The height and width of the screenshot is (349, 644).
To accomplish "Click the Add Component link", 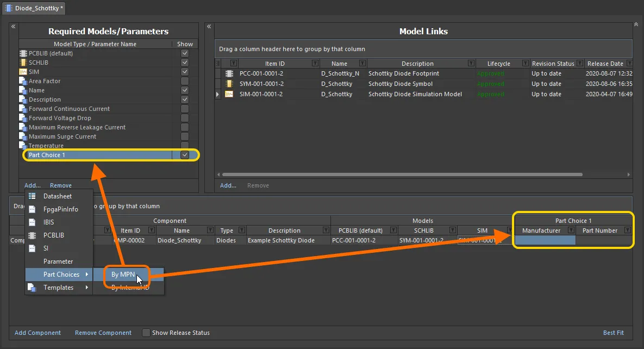I will (x=37, y=333).
